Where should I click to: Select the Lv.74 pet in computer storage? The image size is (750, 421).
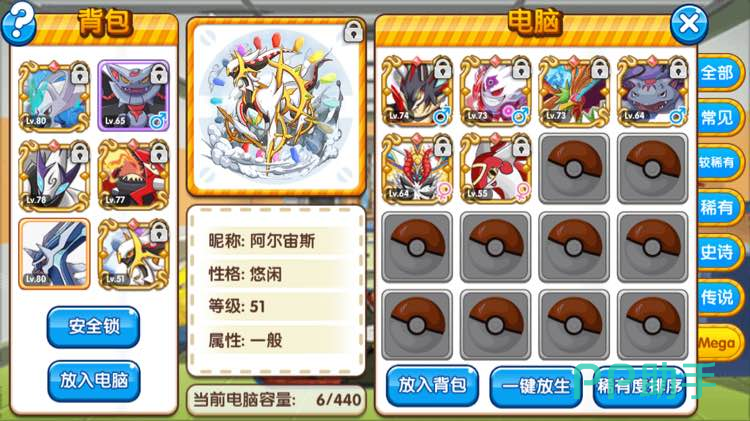[x=417, y=91]
